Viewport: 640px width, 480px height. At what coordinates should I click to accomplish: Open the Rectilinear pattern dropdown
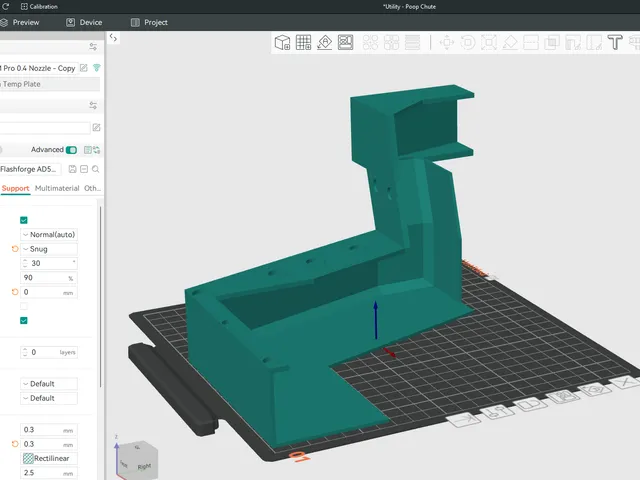click(x=49, y=458)
